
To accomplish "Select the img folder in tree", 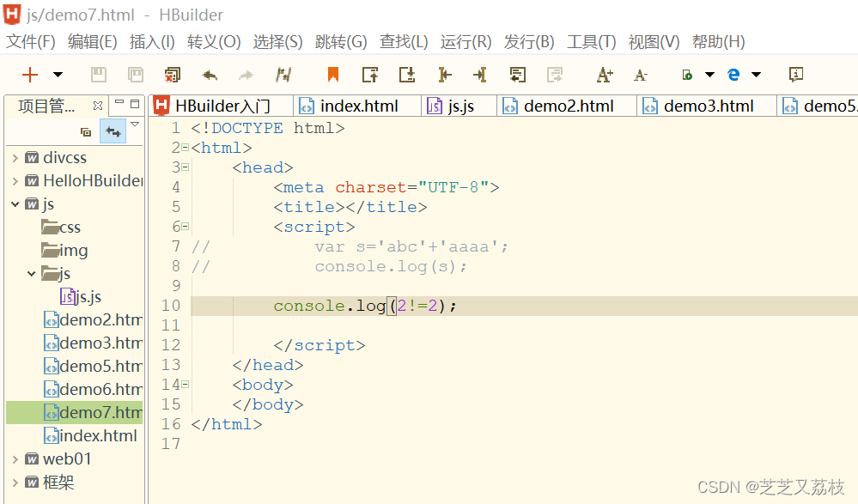I will [x=64, y=251].
